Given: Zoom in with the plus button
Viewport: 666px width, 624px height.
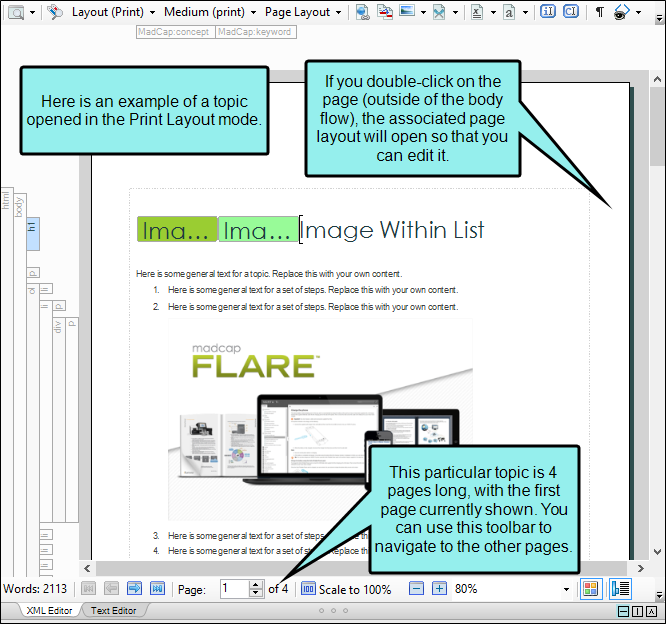Looking at the screenshot, I should [x=439, y=589].
